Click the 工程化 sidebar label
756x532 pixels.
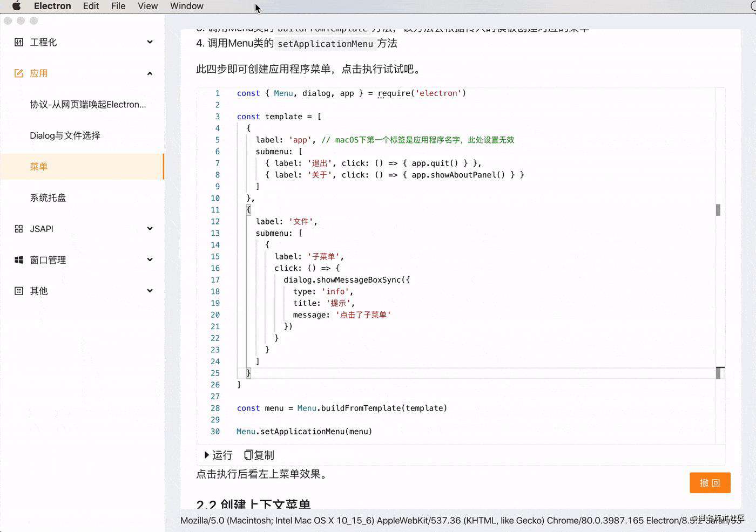click(43, 42)
